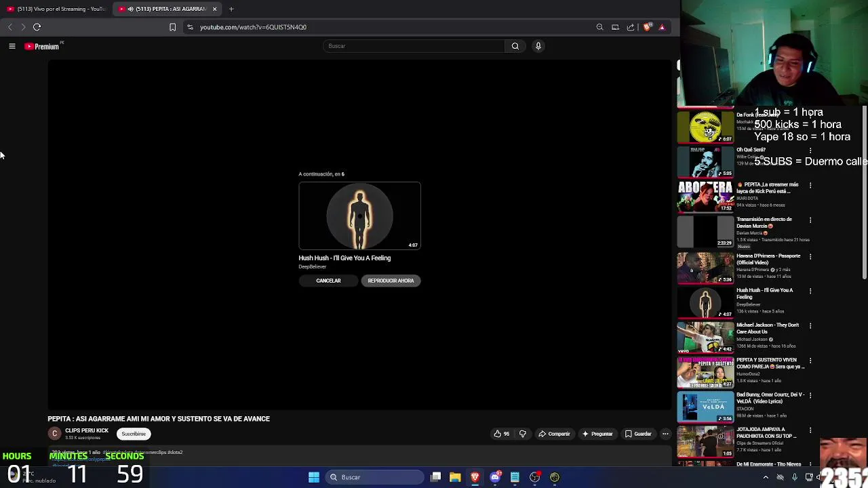Screen dimensions: 868x488
Task: Click the Windows taskbar Buscar search box
Action: (x=375, y=477)
